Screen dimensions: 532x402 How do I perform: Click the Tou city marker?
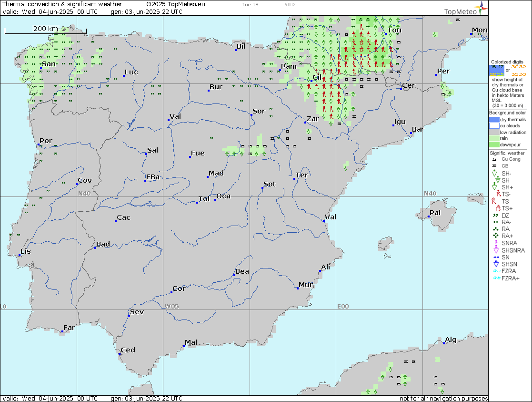point(386,34)
